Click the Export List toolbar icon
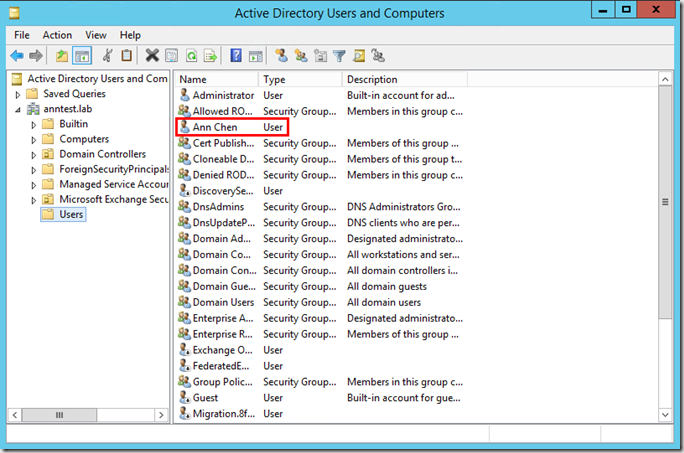 [210, 56]
